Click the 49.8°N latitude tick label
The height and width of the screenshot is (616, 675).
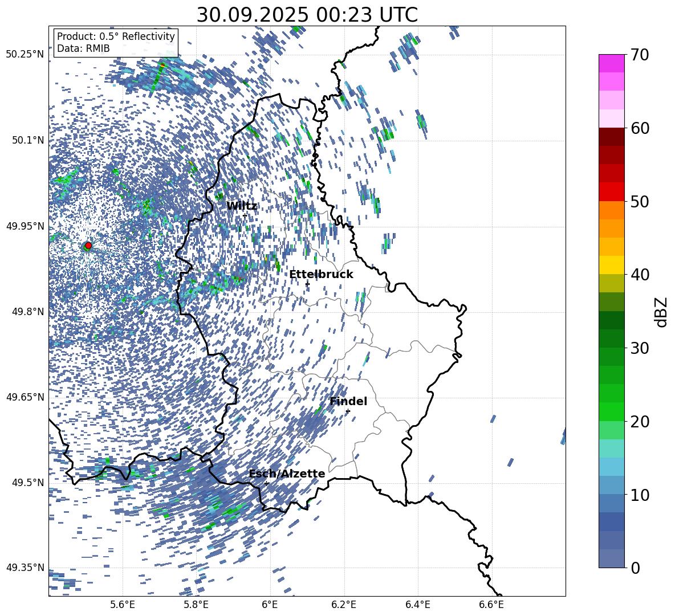(x=29, y=312)
